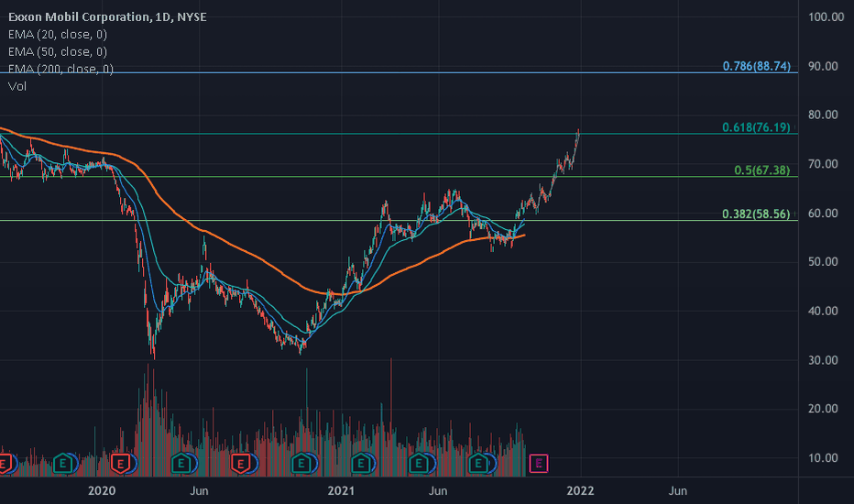854x504 pixels.
Task: Click the red earnings marker between Jun 2020 and 2021
Action: (240, 464)
